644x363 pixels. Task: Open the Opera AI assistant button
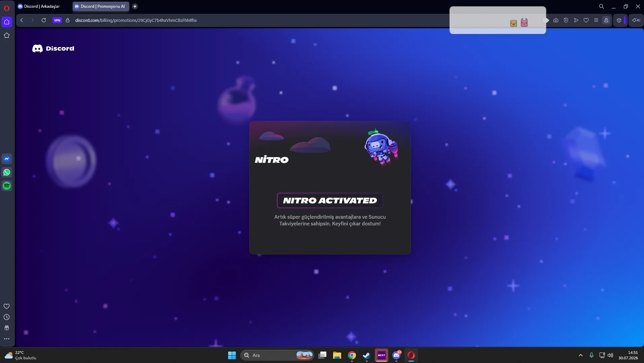[x=636, y=20]
